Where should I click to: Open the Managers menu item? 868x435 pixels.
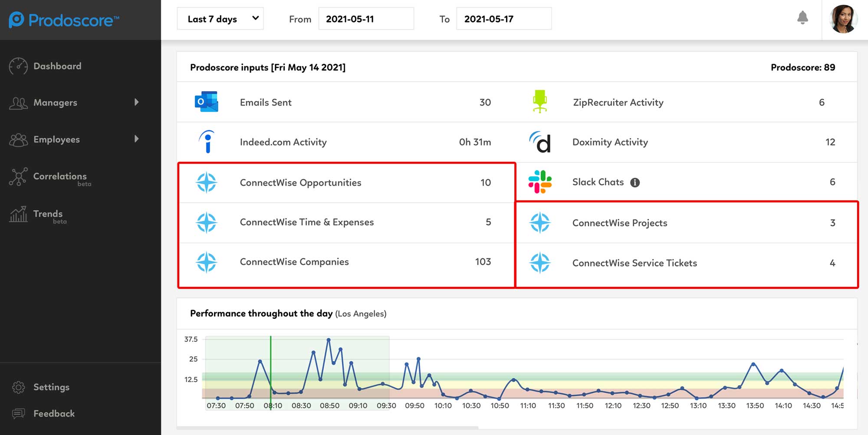pyautogui.click(x=55, y=103)
